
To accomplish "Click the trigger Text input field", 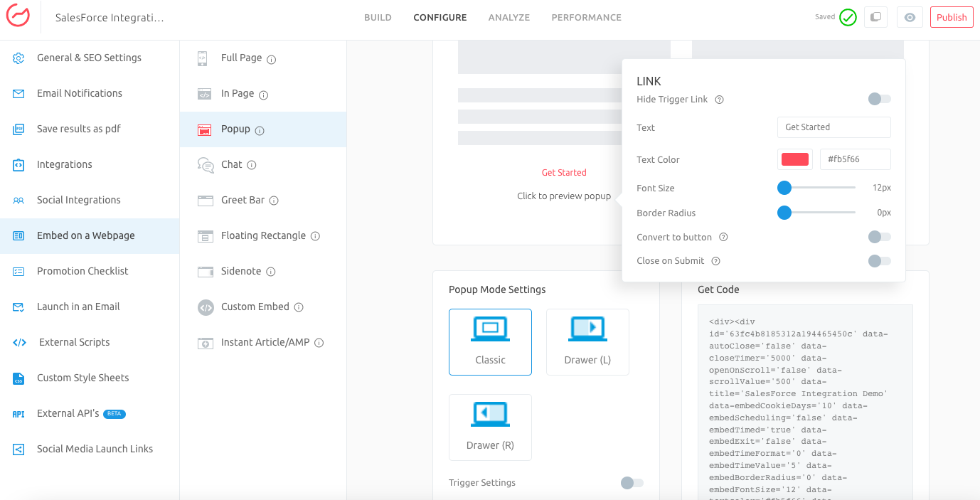I will point(834,127).
